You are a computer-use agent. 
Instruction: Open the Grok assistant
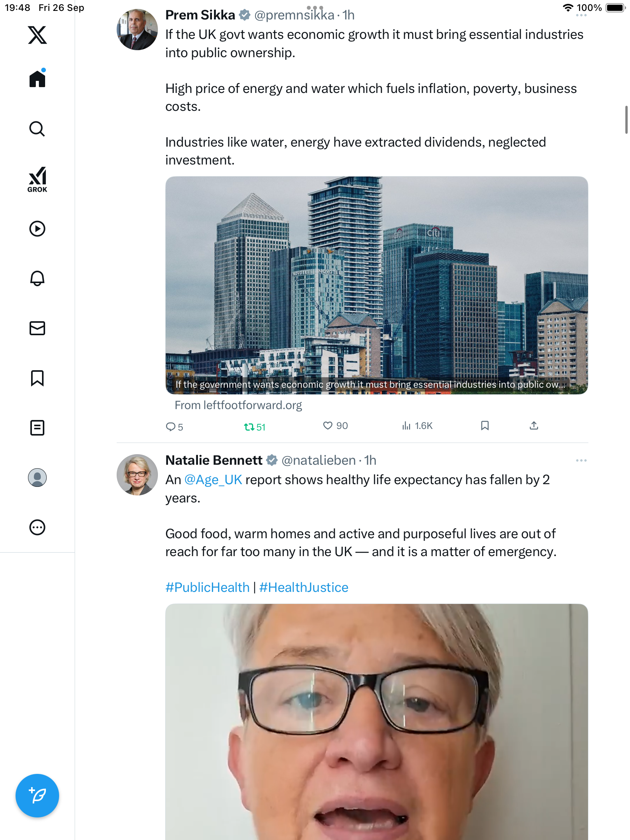[x=37, y=179]
